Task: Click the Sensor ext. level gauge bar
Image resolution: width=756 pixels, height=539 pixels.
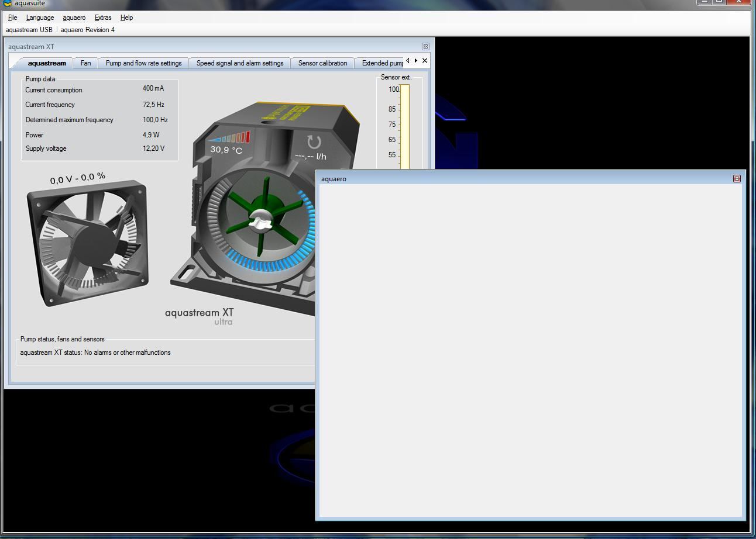Action: click(x=405, y=127)
